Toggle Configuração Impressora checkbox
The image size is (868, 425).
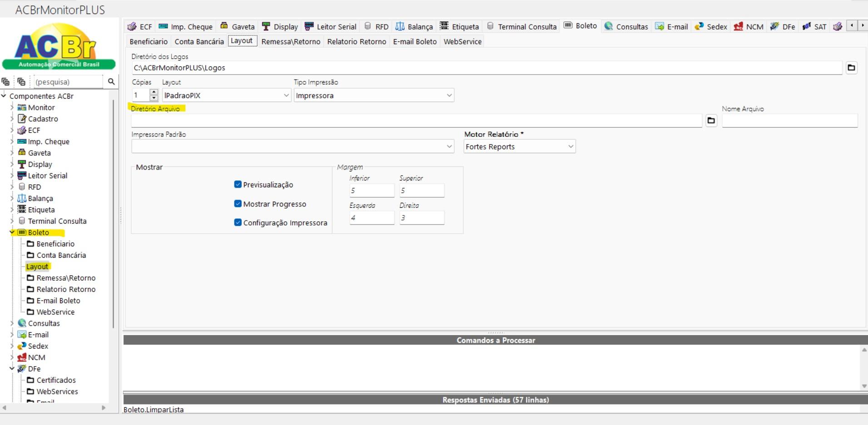tap(238, 222)
